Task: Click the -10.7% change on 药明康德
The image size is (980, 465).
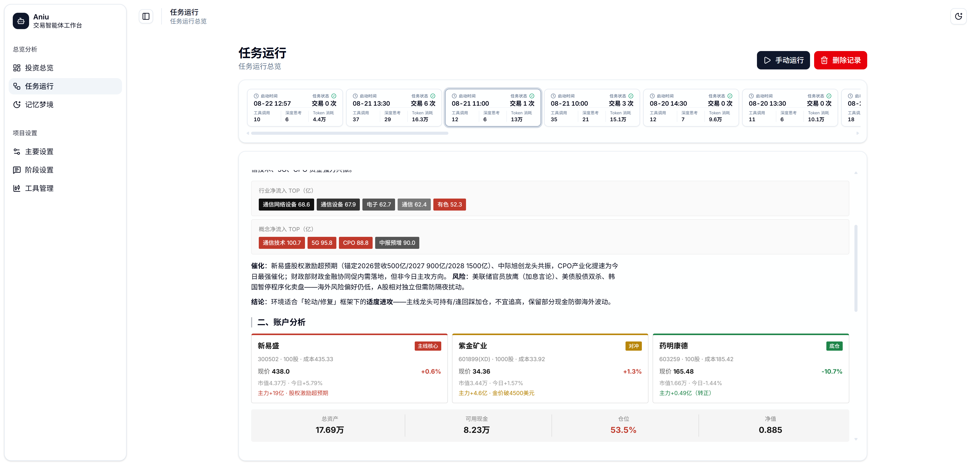Action: click(832, 371)
